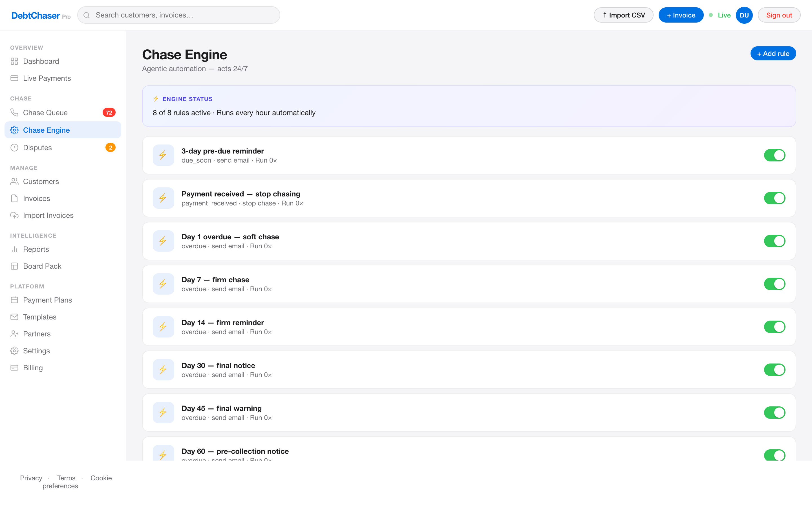Open Cookie preferences in footer
The height and width of the screenshot is (508, 812).
click(x=77, y=482)
